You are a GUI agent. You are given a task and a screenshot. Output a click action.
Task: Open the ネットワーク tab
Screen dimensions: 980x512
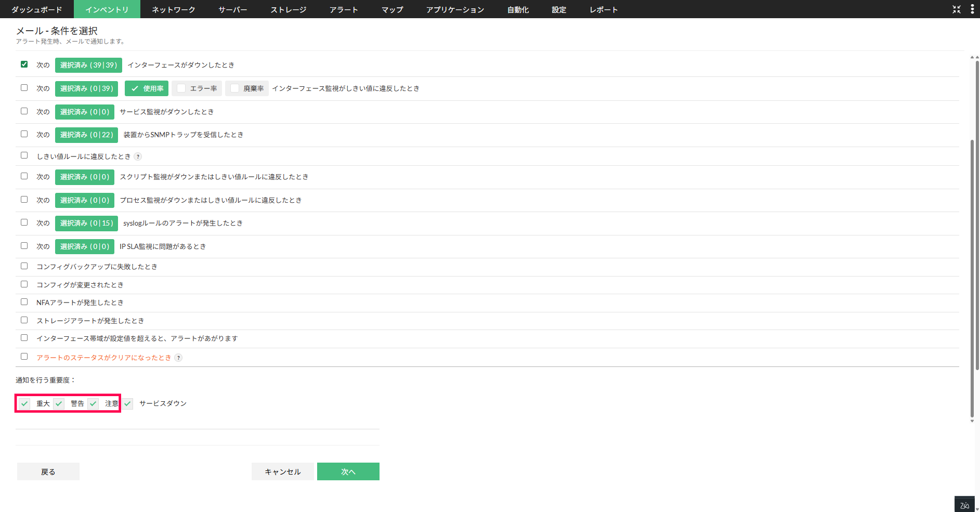click(x=174, y=9)
